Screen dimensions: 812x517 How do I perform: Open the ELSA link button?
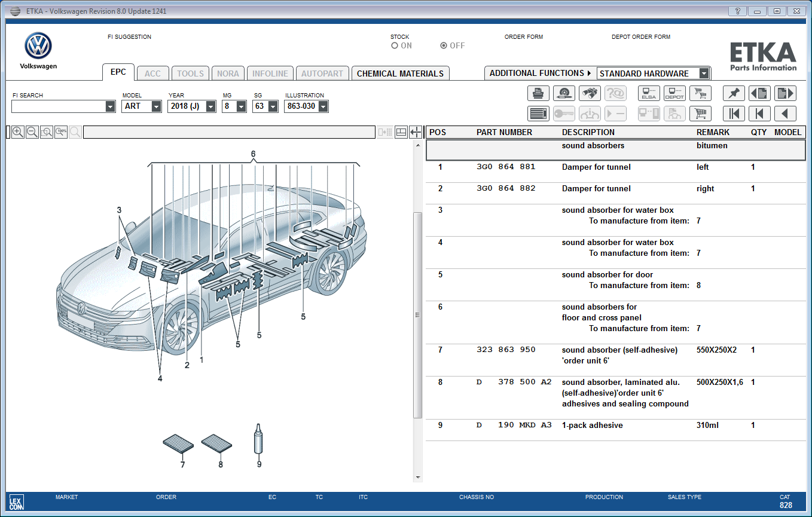(x=649, y=93)
